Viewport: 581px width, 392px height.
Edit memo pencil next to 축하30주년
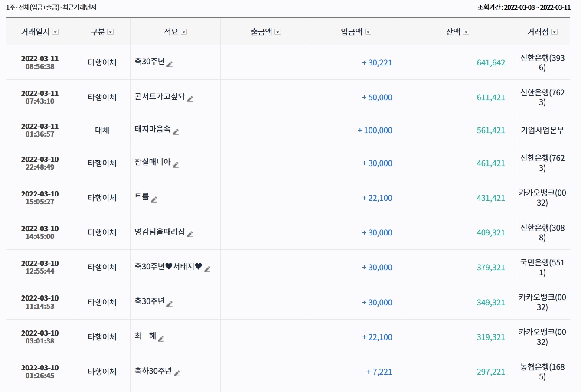pos(177,373)
